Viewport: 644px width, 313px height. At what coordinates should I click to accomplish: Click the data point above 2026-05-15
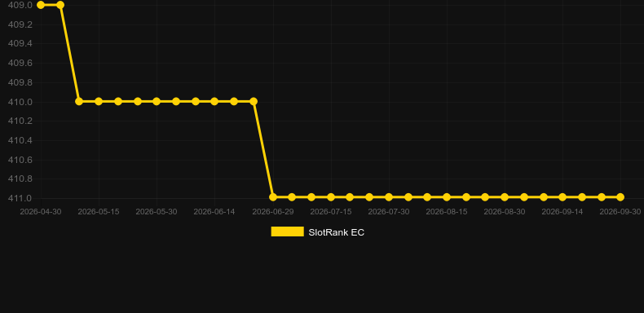pyautogui.click(x=99, y=101)
